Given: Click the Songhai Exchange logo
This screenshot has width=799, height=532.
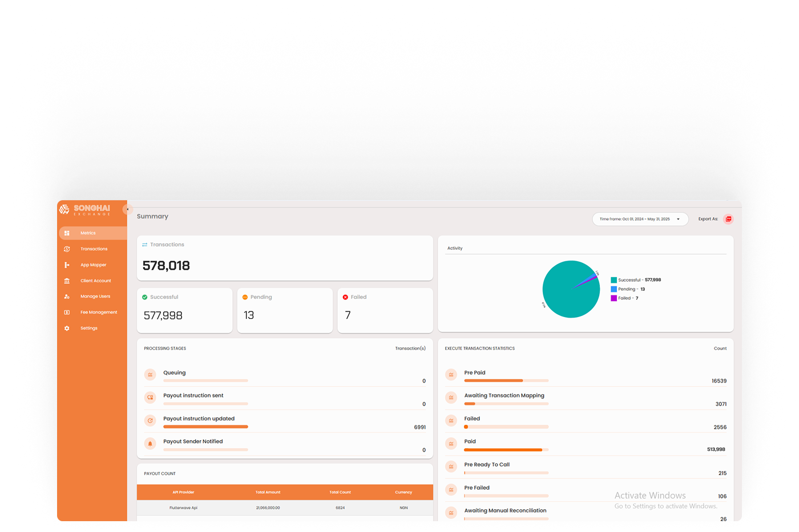Looking at the screenshot, I should click(x=84, y=210).
